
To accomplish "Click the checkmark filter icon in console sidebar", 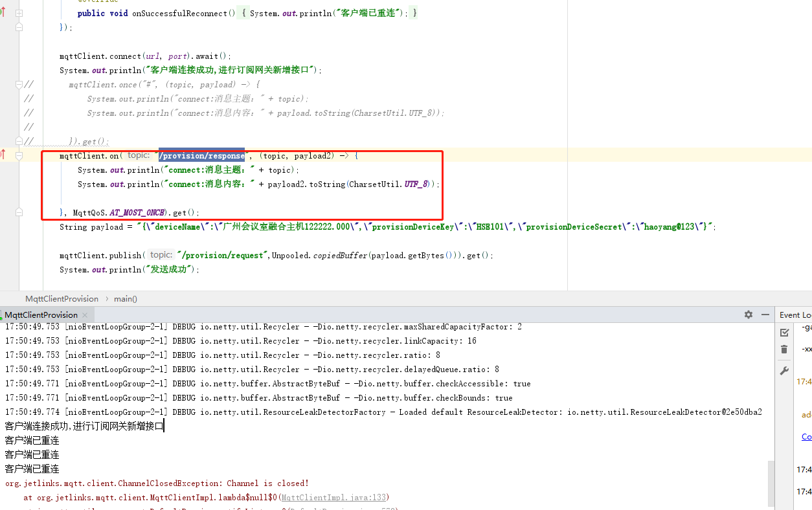I will pos(784,331).
